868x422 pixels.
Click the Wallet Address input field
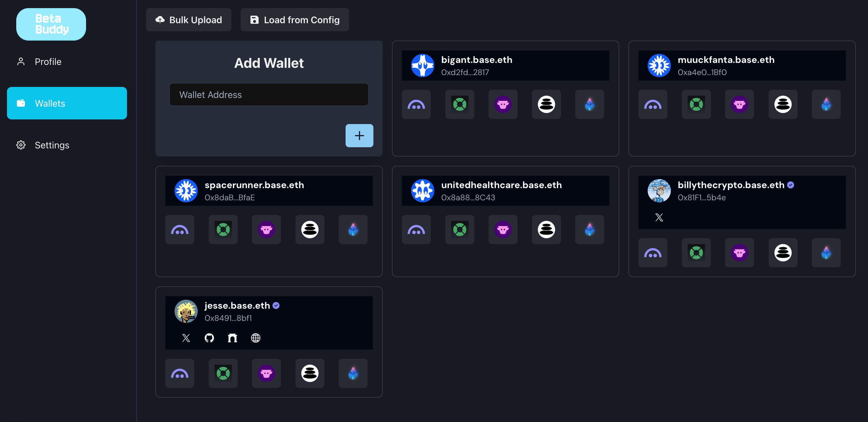coord(269,94)
